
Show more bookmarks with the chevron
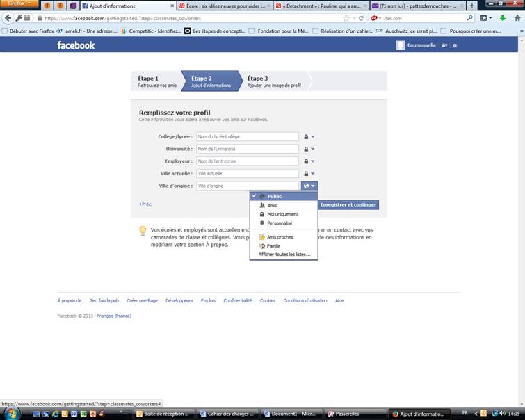522,31
